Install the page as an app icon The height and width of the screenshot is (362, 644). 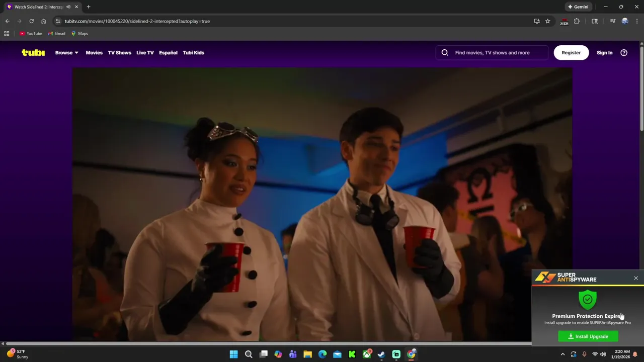537,21
